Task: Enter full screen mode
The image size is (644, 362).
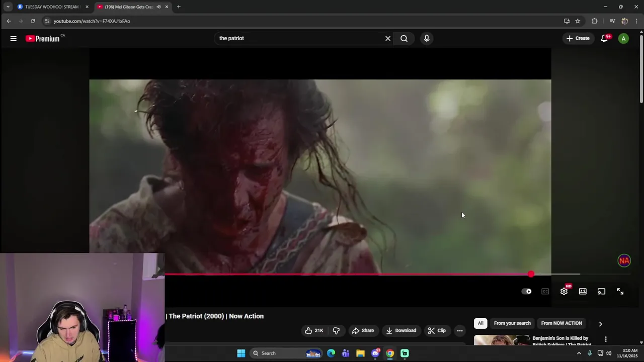Action: click(x=620, y=291)
